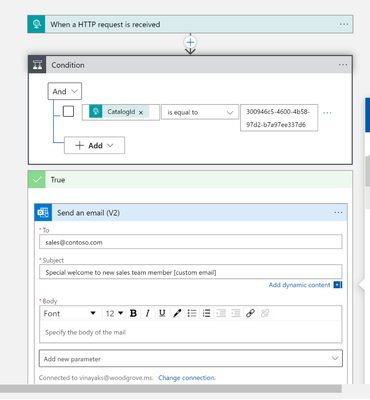Open the condition row ellipsis options

(327, 113)
